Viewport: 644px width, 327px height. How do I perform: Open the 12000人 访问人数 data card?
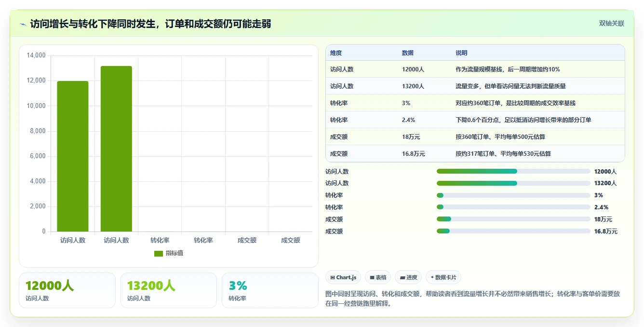(67, 290)
